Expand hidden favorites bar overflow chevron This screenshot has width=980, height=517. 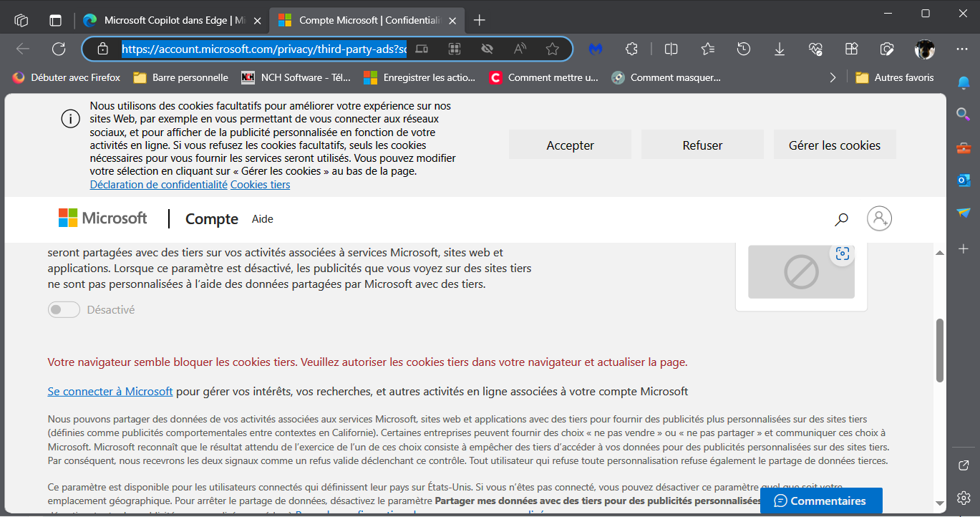833,77
